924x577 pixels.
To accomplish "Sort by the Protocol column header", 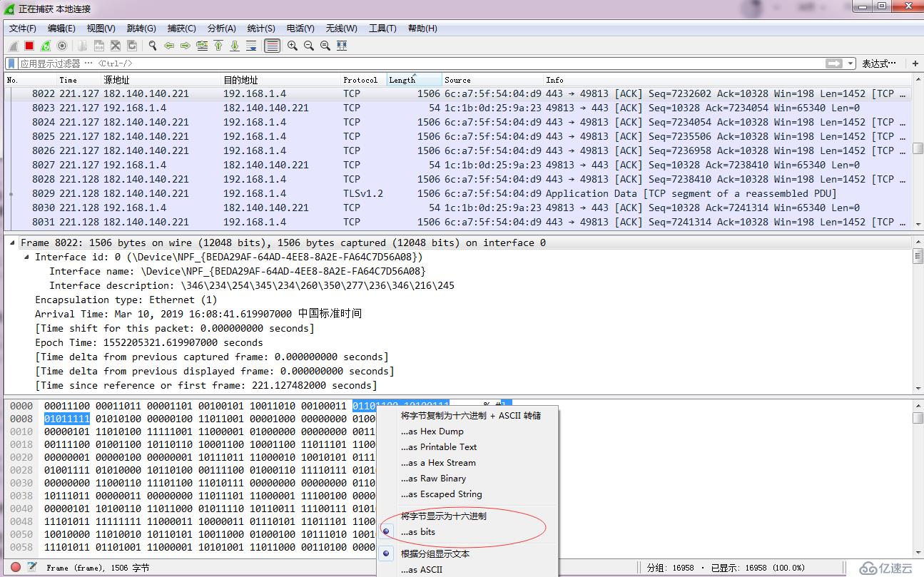I will click(x=364, y=80).
